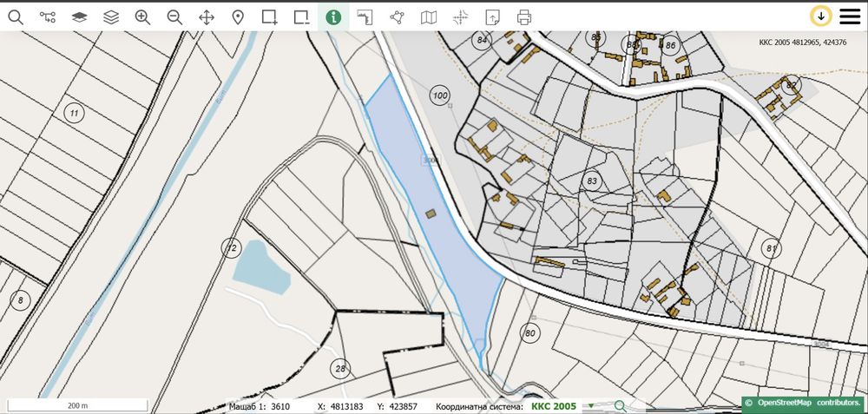This screenshot has width=868, height=414.
Task: Select the remove-from-selection rectangle tool
Action: [x=302, y=17]
